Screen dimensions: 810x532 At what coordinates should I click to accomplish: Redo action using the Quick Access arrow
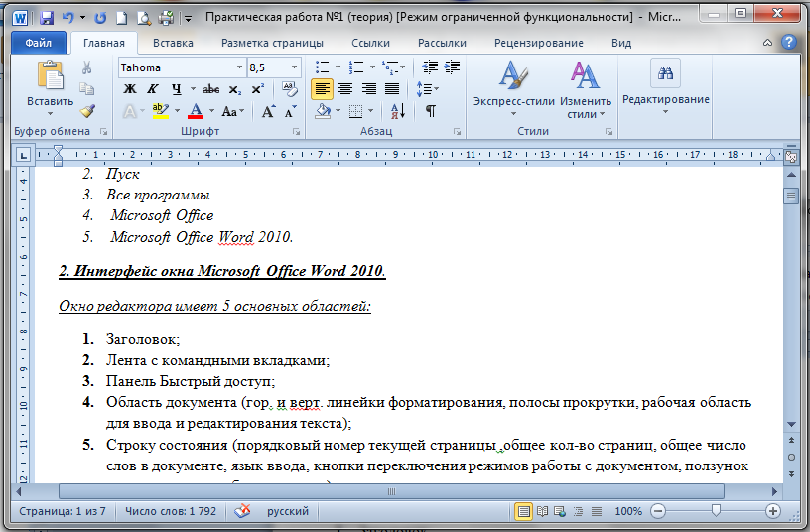(x=100, y=18)
